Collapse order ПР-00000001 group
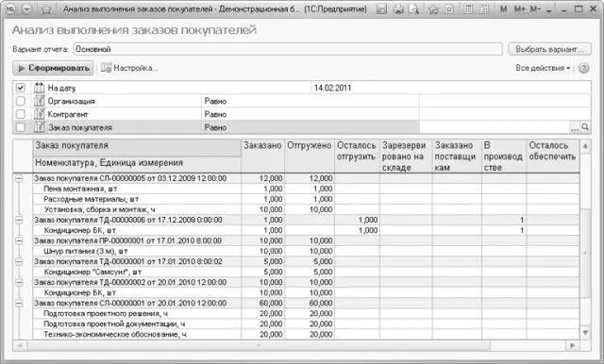 pyautogui.click(x=19, y=240)
